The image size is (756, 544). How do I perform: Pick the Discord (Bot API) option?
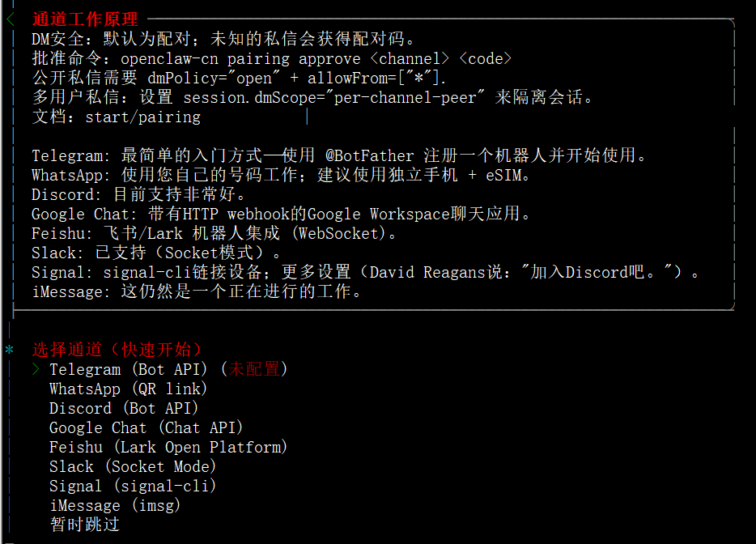[123, 408]
